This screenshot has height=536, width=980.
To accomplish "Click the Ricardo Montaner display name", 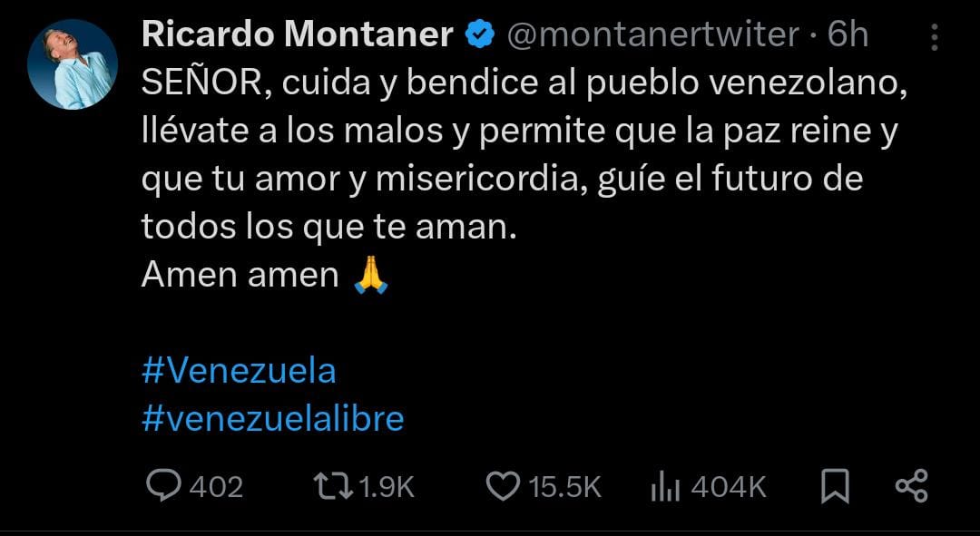I will 298,35.
